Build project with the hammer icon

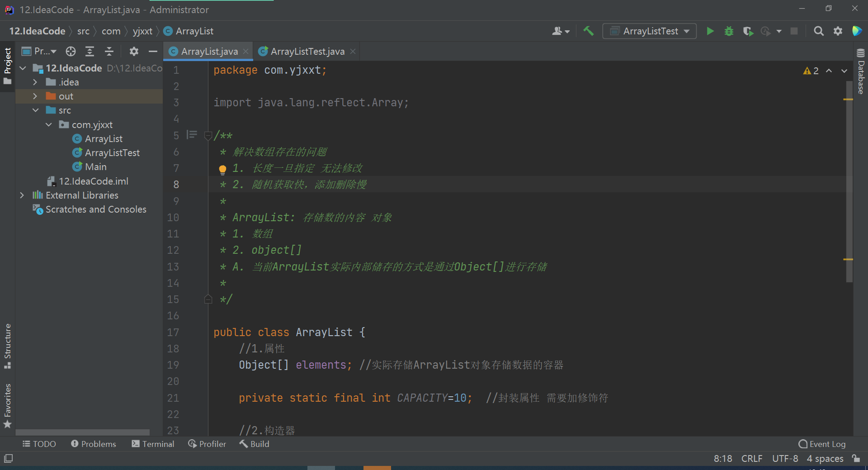click(x=588, y=31)
